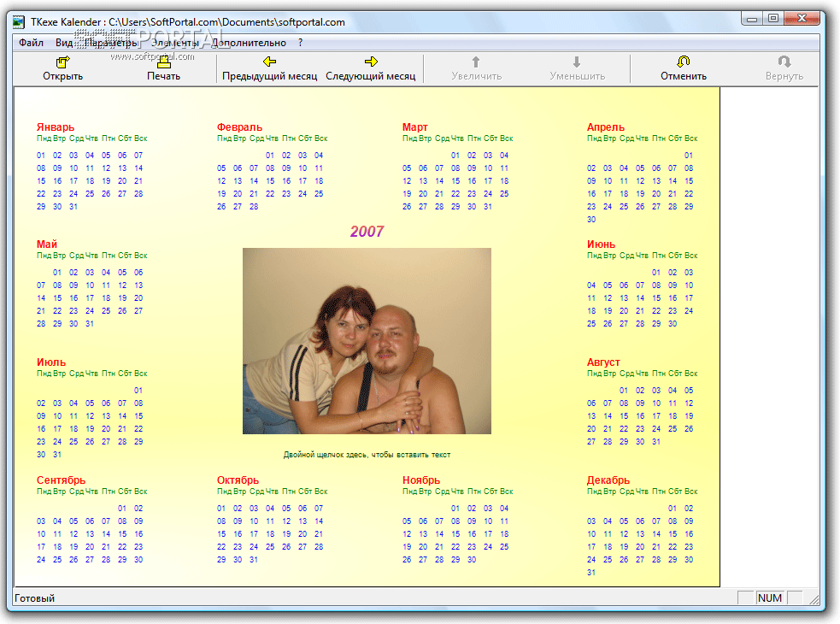Click the NUM status bar indicator

click(x=770, y=598)
